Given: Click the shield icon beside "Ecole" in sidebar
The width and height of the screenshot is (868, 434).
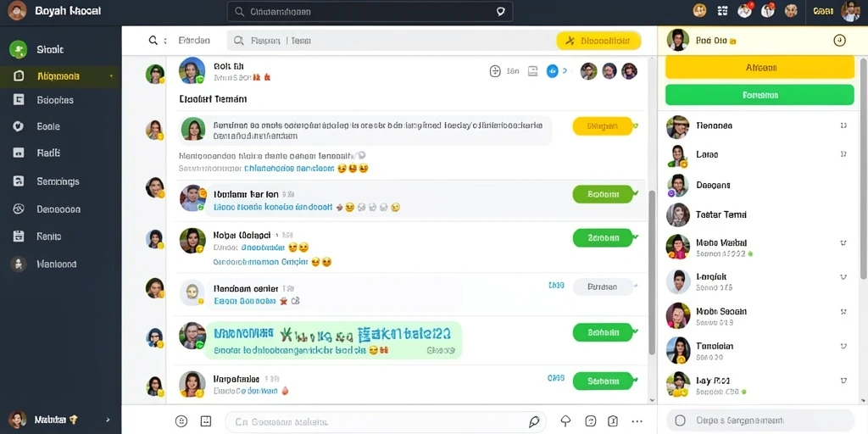Looking at the screenshot, I should 19,126.
